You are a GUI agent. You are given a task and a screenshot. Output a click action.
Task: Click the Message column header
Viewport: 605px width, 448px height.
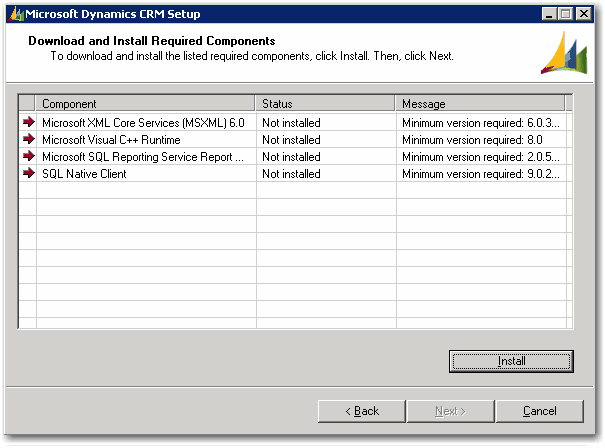pyautogui.click(x=480, y=104)
